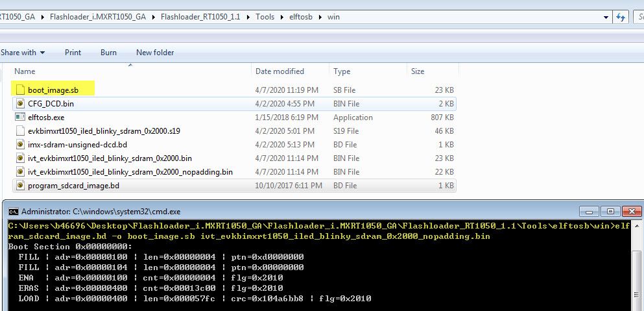Click the Burn toolbar command

point(108,53)
